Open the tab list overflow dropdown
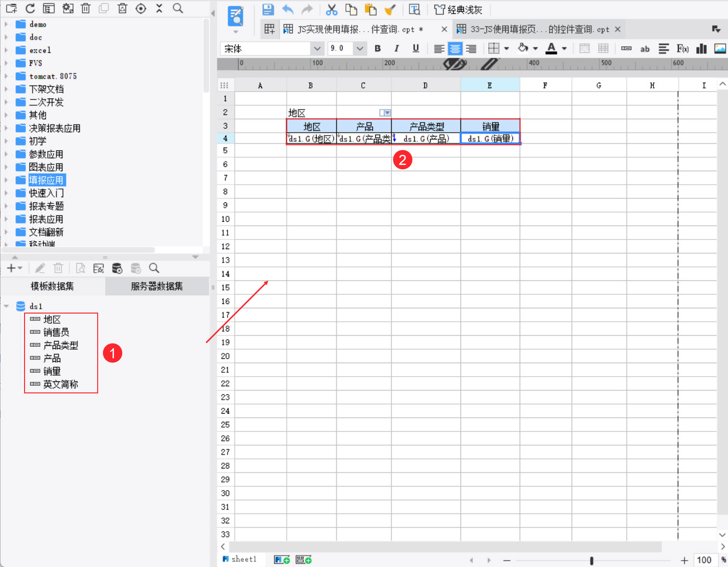 tap(716, 29)
